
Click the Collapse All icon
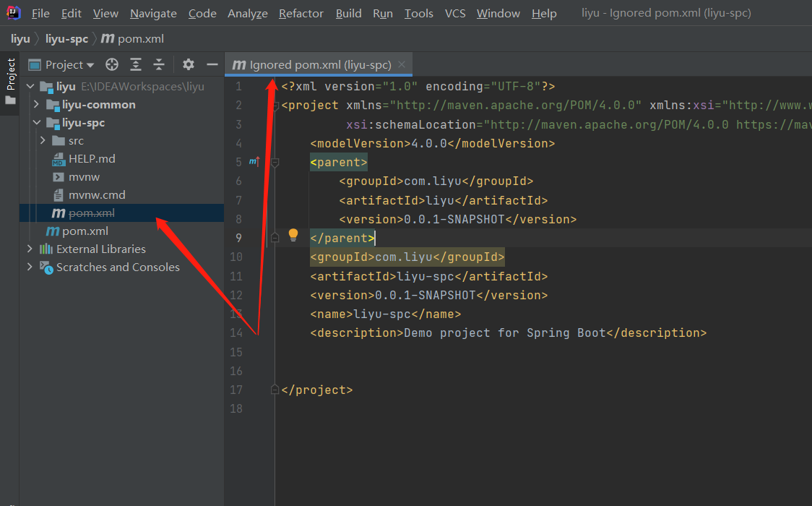(159, 65)
